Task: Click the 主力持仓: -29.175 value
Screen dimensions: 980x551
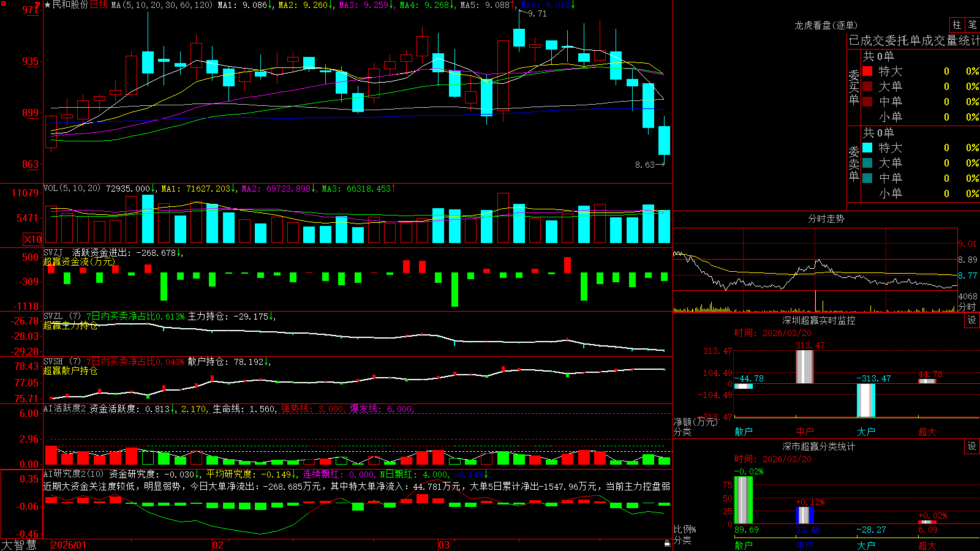Action: point(228,317)
